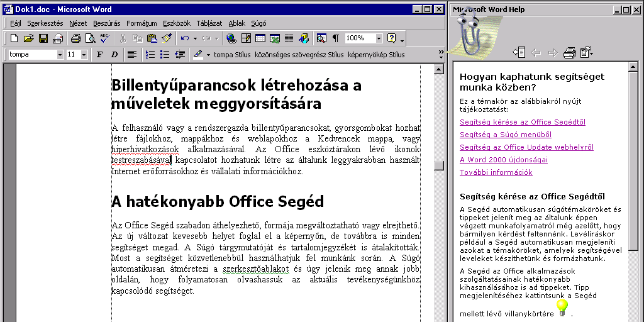Image resolution: width=644 pixels, height=322 pixels.
Task: Open the Ablak menu
Action: pos(237,23)
